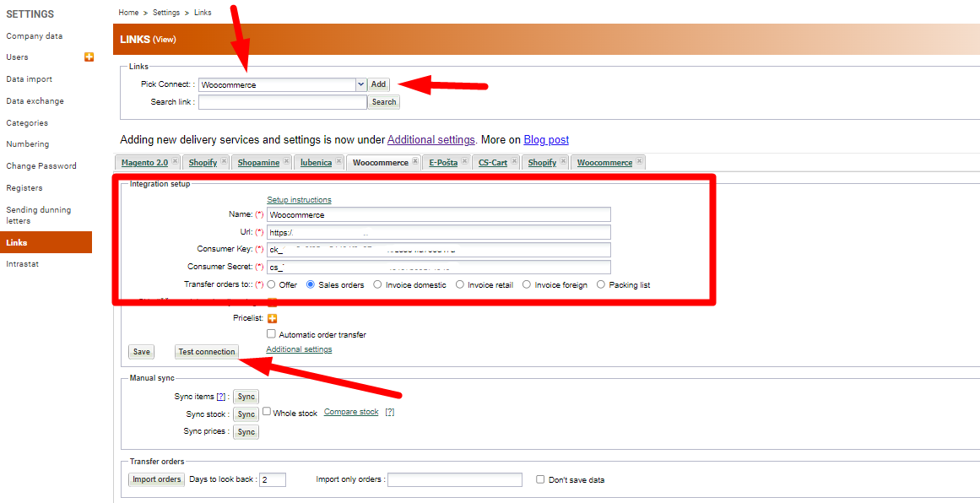This screenshot has width=980, height=503.
Task: Open Numbering settings
Action: [28, 143]
